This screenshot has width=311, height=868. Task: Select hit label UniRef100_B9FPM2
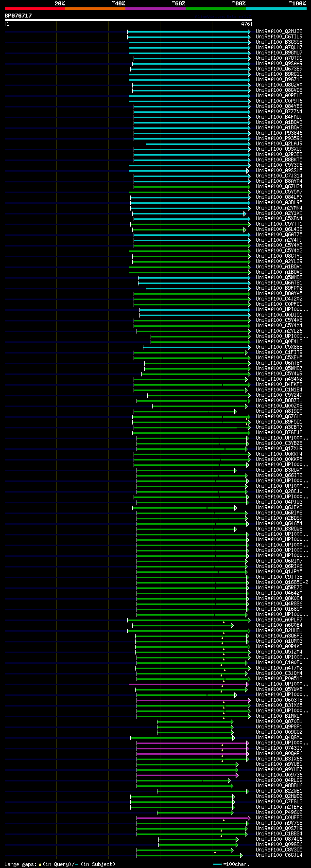click(279, 288)
